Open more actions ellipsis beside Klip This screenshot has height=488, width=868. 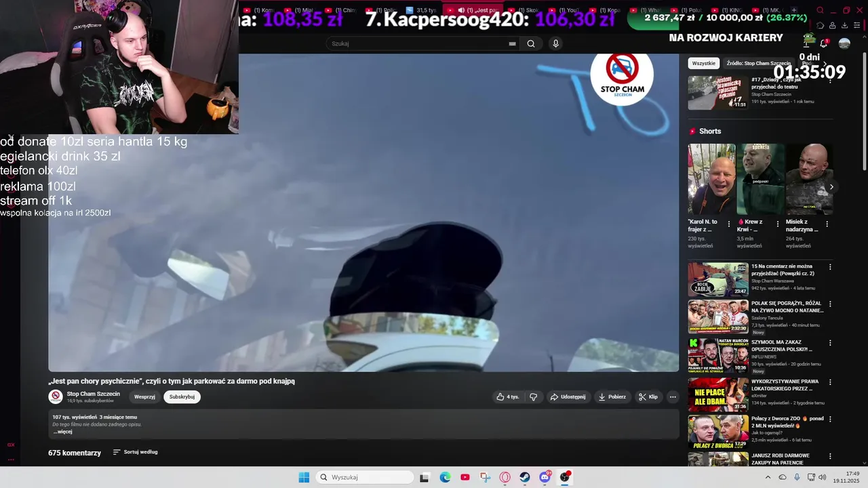click(x=673, y=396)
